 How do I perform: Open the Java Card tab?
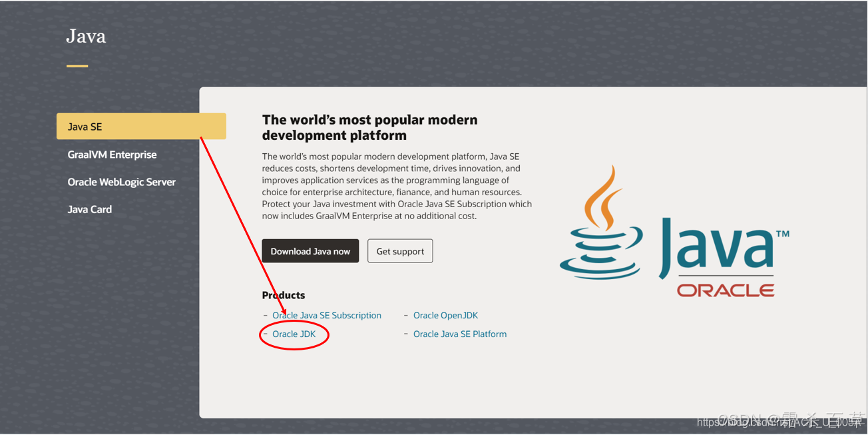pyautogui.click(x=90, y=209)
